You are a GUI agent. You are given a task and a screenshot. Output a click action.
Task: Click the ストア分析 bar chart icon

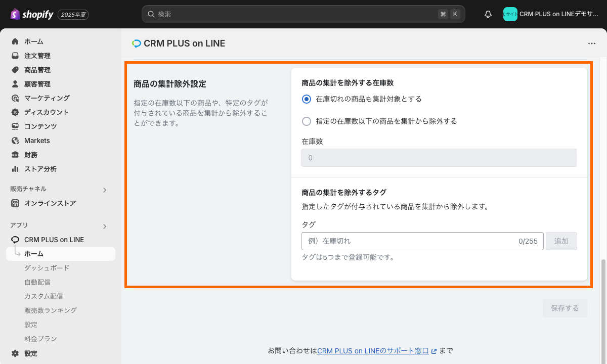pyautogui.click(x=15, y=169)
